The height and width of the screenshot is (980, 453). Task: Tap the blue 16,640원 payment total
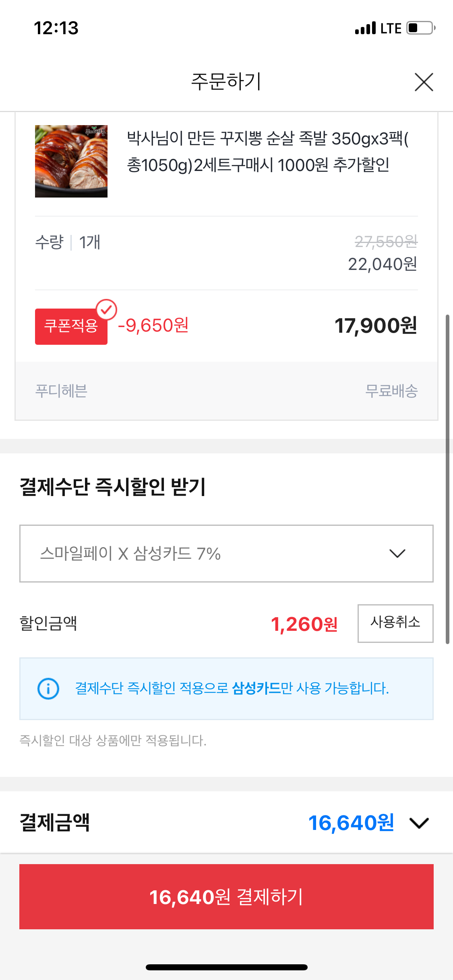click(351, 823)
